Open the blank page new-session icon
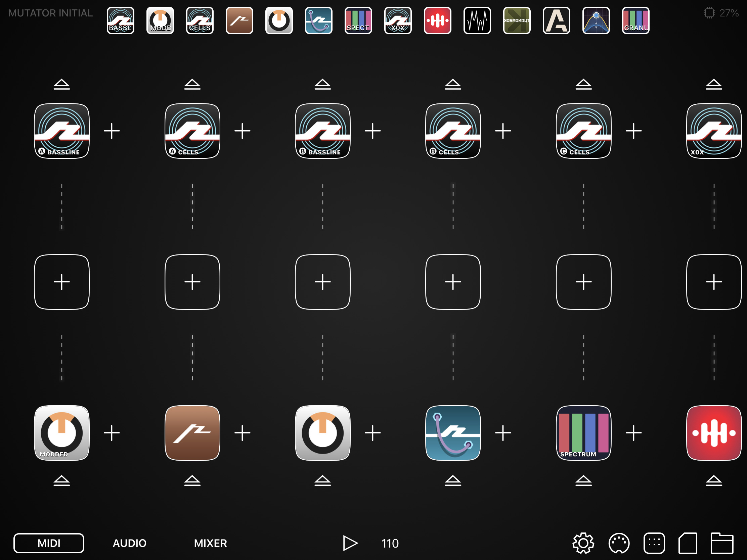 click(688, 544)
